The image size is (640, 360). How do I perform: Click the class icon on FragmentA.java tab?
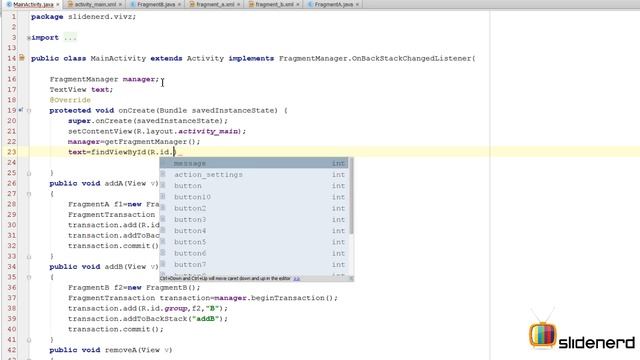[x=311, y=4]
